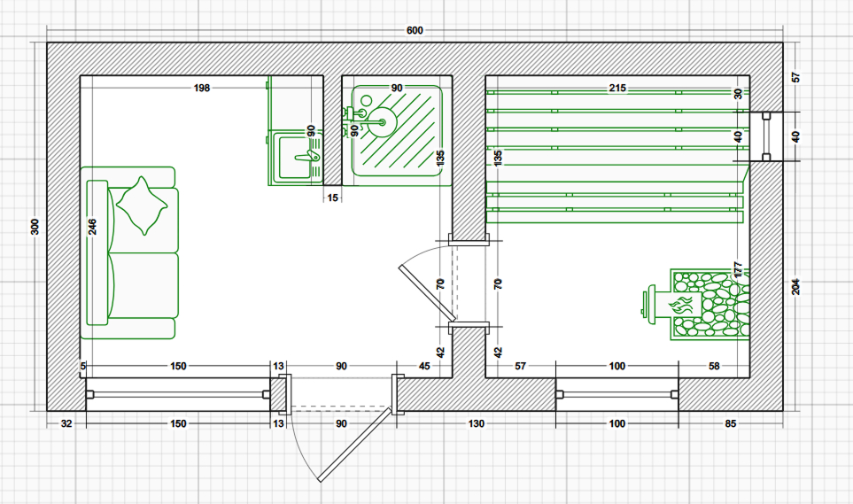This screenshot has width=853, height=504.
Task: Click the 204 exterior wall dimension
Action: tap(796, 287)
